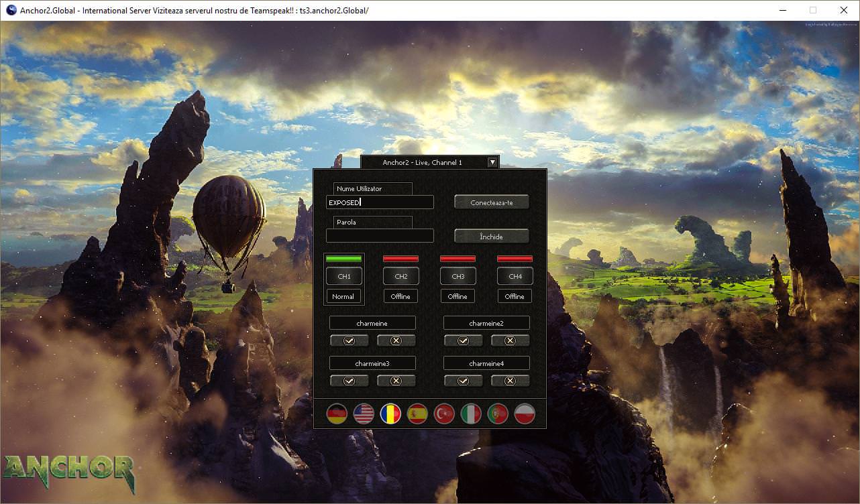Screen dimensions: 860x504
Task: Select the Italian flag language icon
Action: click(x=470, y=414)
